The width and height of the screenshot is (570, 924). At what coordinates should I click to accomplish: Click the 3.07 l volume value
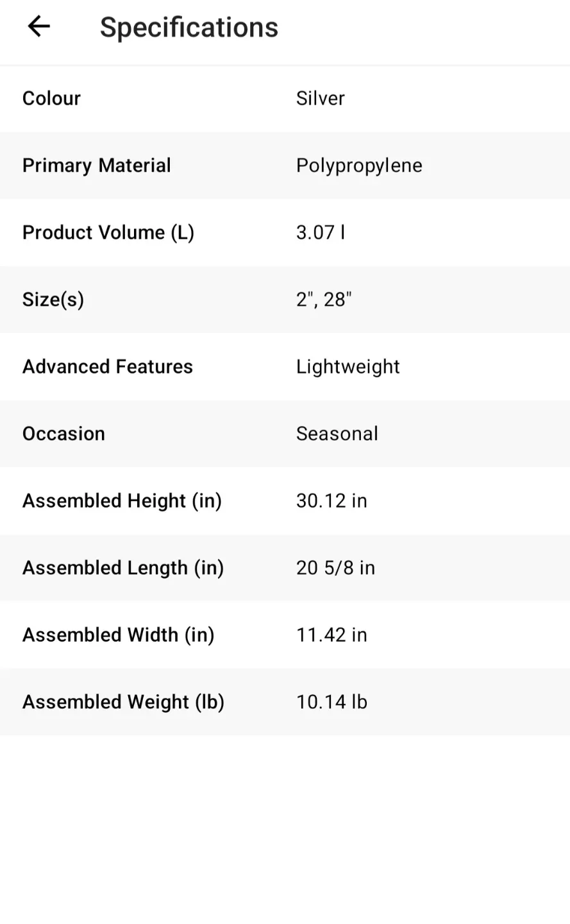coord(320,232)
